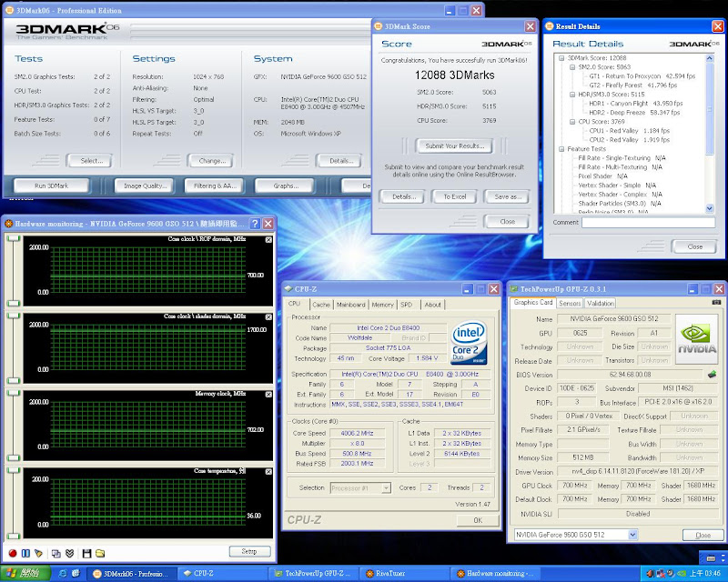Click the Run 3DMark button
728x582 pixels.
point(51,186)
